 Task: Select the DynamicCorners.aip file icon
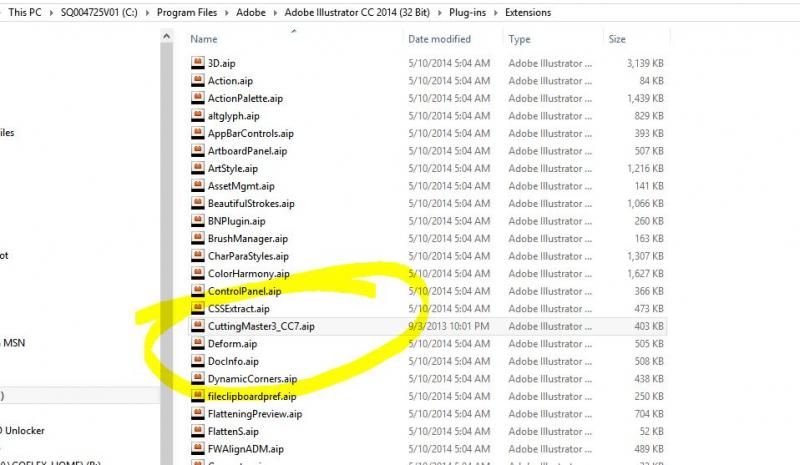(197, 378)
